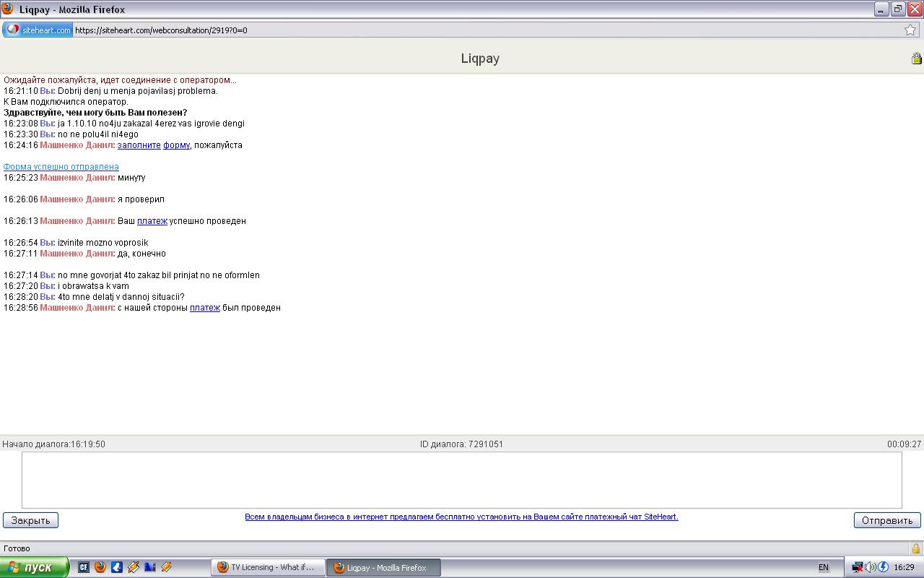Viewport: 924px width, 578px height.
Task: Open the SiteHeart free chat installation link
Action: [x=461, y=517]
